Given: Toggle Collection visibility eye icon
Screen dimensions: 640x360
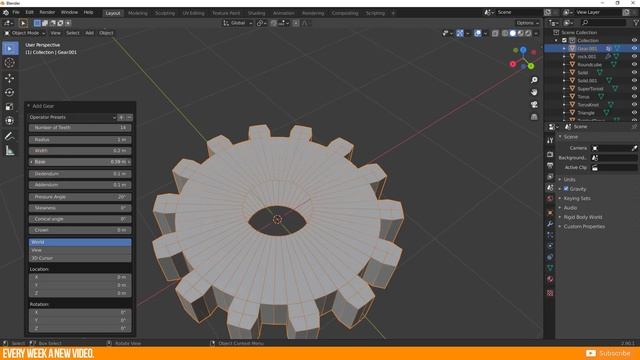Looking at the screenshot, I should 634,40.
